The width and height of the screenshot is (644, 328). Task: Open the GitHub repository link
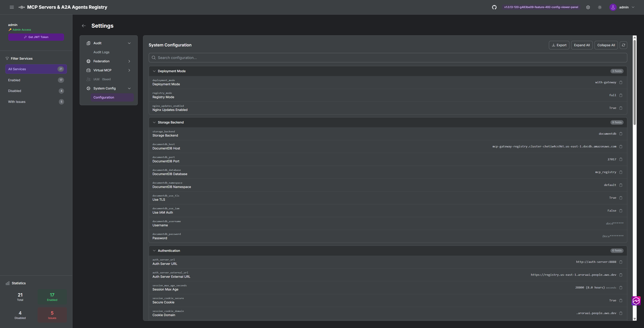494,7
